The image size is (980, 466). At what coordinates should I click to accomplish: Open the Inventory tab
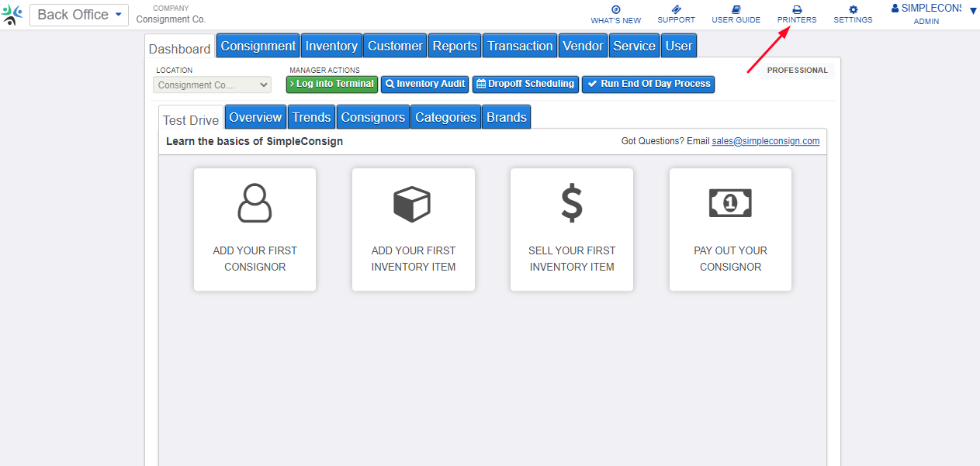coord(331,46)
